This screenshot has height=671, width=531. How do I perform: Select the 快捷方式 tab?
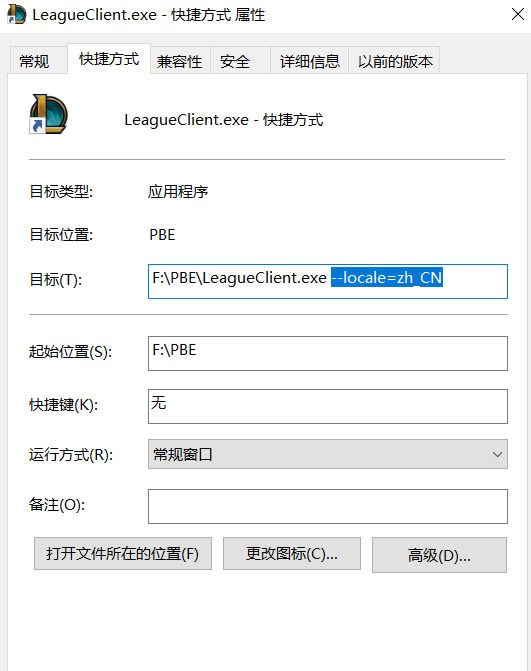click(x=109, y=59)
